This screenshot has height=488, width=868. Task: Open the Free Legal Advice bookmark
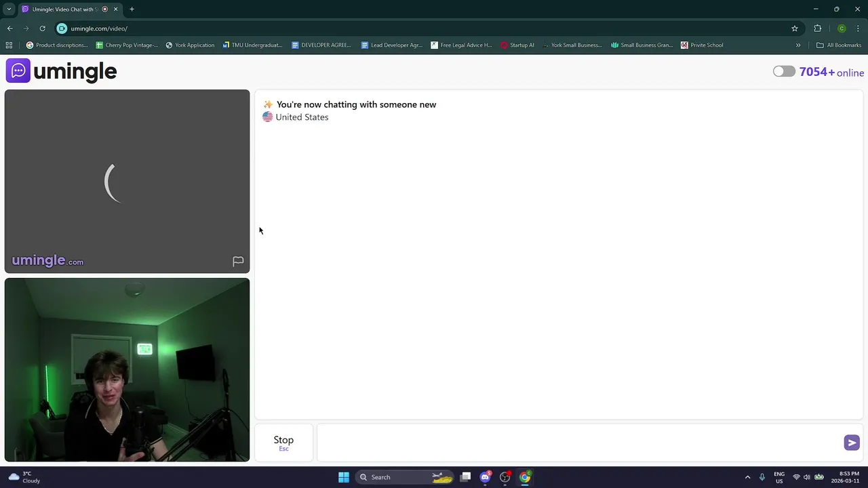click(461, 45)
